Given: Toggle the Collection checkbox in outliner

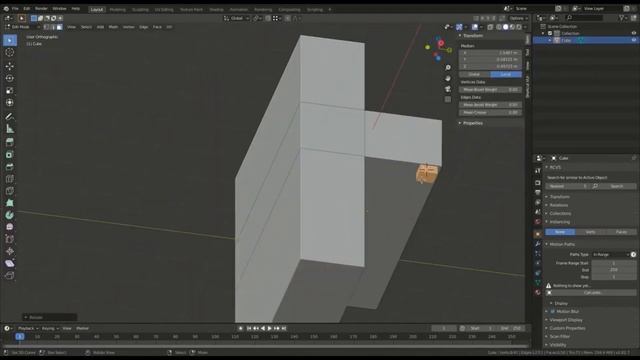Looking at the screenshot, I should (x=550, y=33).
